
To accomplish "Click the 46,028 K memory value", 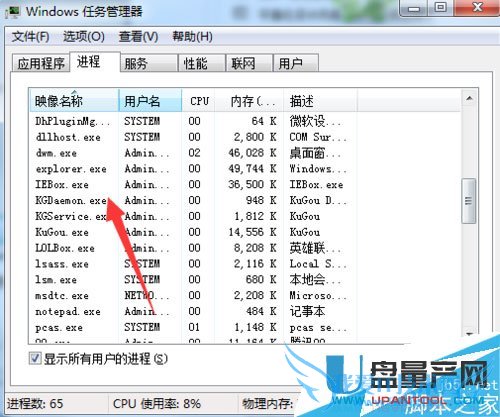I will click(252, 153).
